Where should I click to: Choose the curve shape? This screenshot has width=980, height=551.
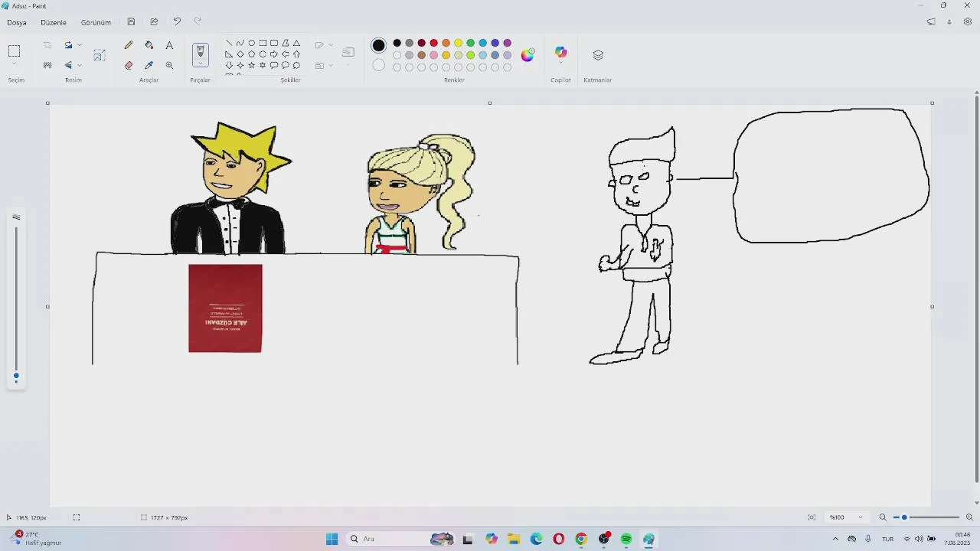(x=240, y=43)
